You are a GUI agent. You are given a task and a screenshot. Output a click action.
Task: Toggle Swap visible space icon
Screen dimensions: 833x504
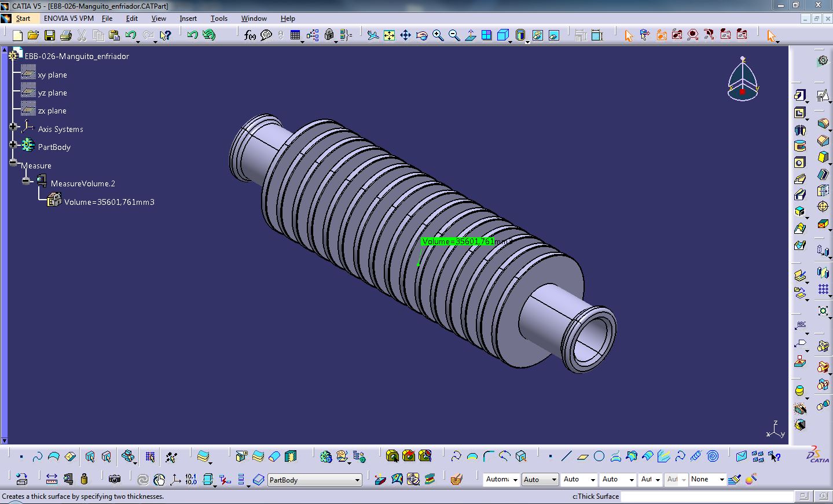tap(554, 35)
